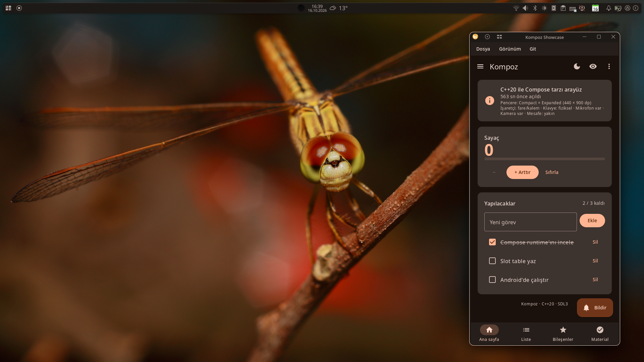Click the Ekle button
The width and height of the screenshot is (644, 362).
pos(592,221)
